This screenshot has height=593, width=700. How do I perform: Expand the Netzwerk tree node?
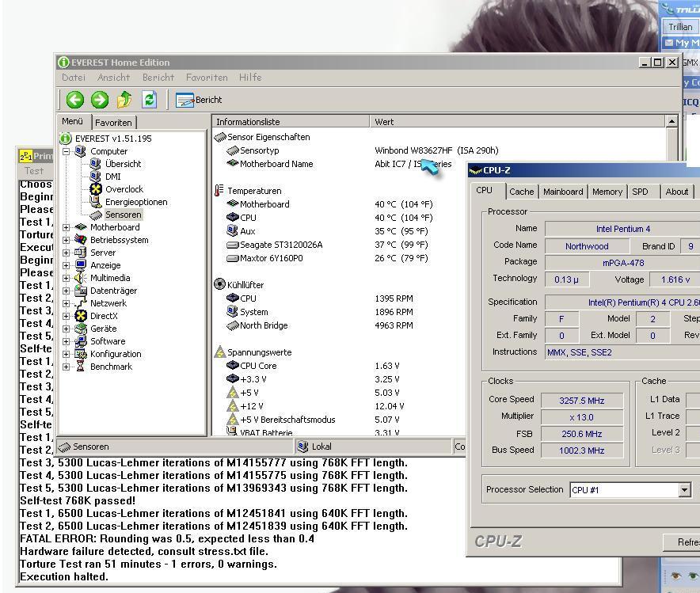[x=66, y=303]
